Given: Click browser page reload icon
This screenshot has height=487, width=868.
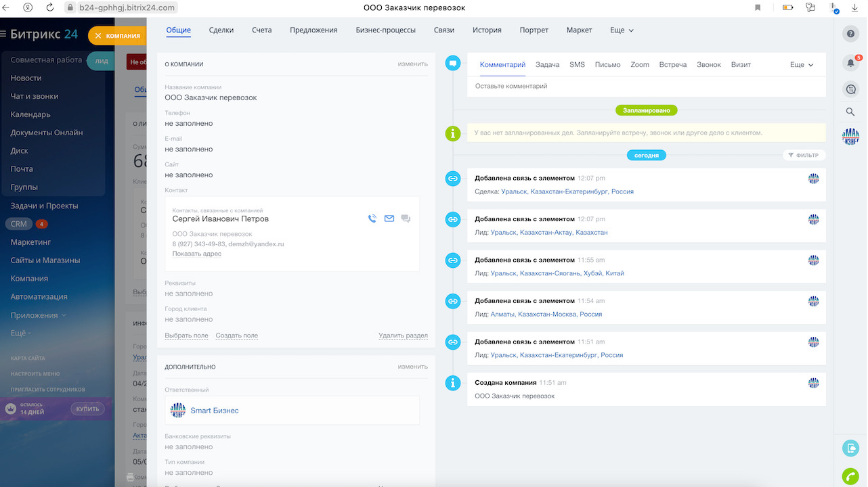Looking at the screenshot, I should [50, 7].
